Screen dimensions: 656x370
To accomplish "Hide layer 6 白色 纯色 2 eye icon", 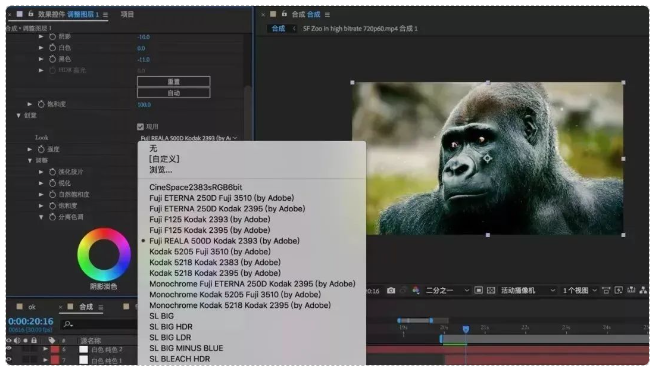I will [x=8, y=349].
